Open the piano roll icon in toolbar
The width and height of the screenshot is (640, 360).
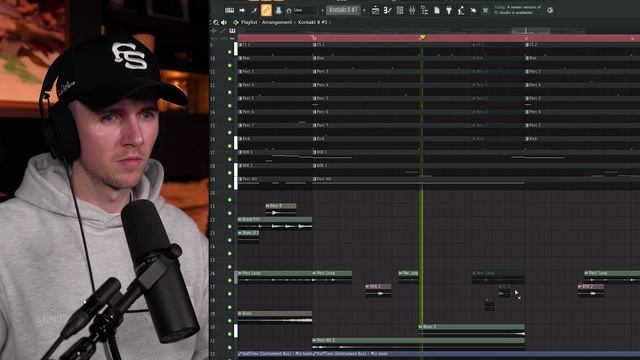[387, 10]
